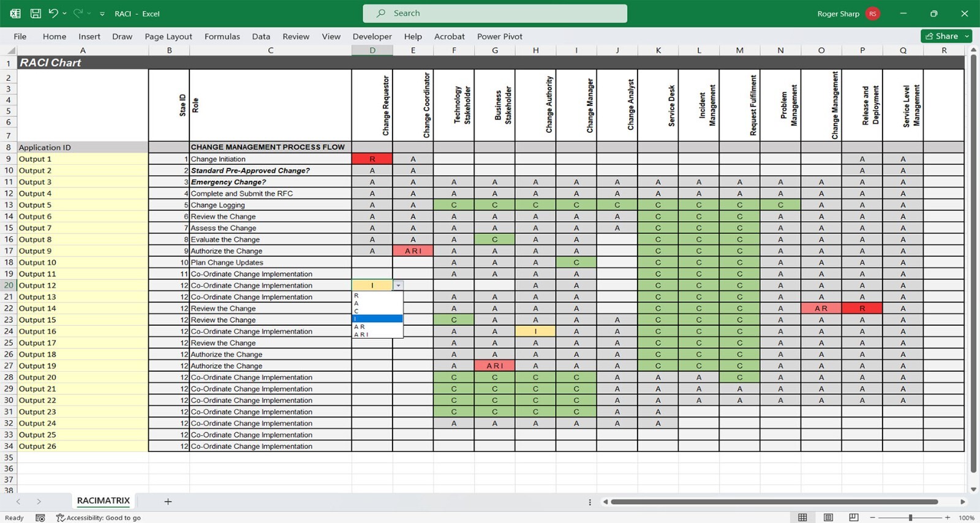Click the zoom slider handle

click(x=910, y=518)
